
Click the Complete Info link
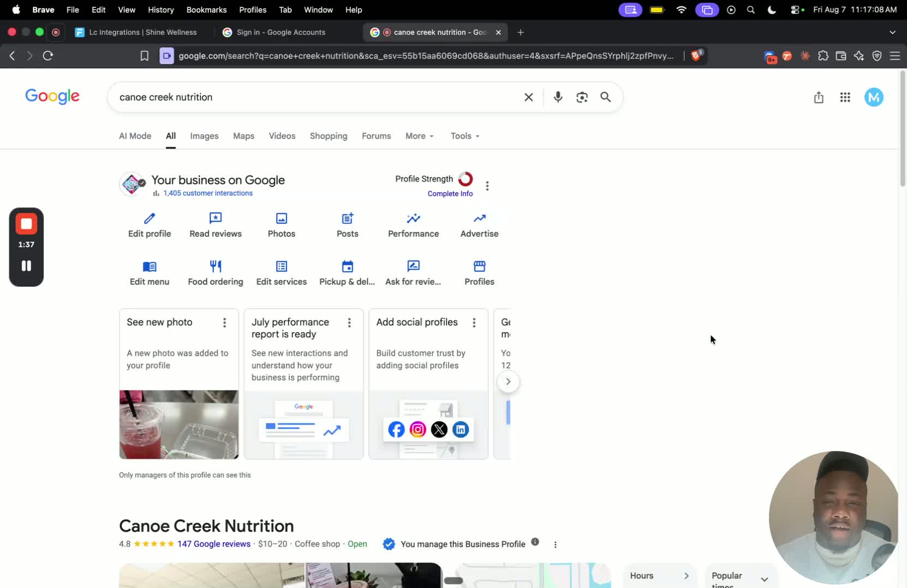450,194
